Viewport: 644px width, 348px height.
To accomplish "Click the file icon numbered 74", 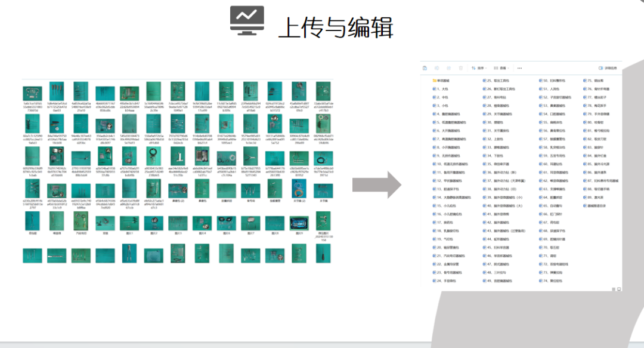I will coord(540,281).
